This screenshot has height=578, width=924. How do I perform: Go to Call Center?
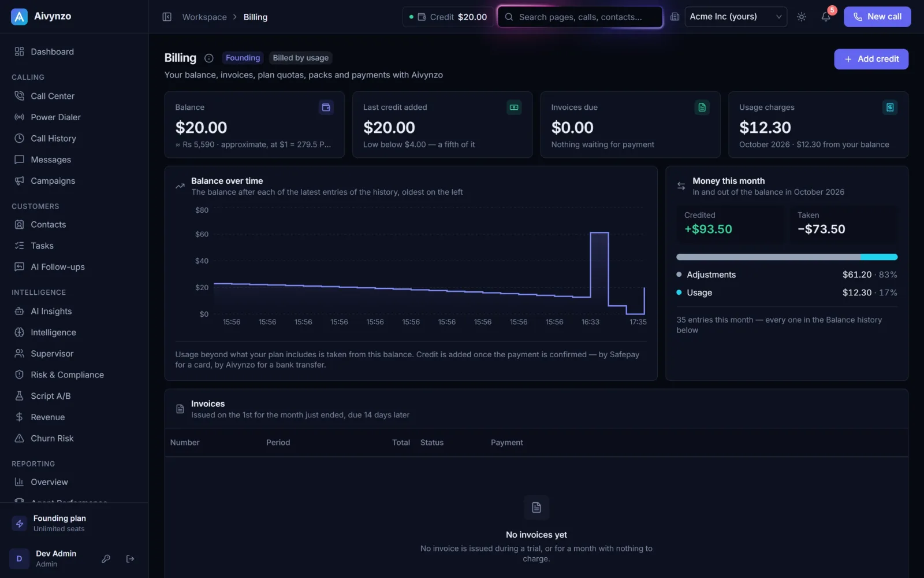pyautogui.click(x=74, y=96)
